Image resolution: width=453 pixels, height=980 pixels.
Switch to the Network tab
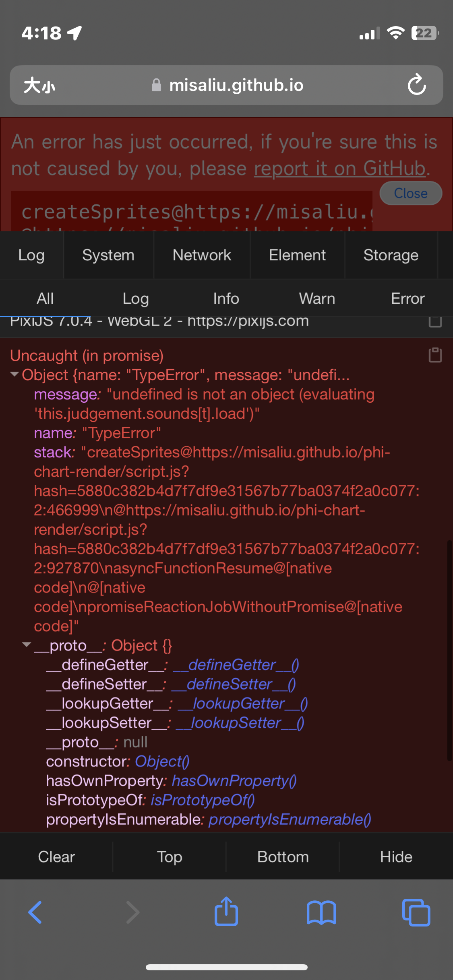(201, 255)
